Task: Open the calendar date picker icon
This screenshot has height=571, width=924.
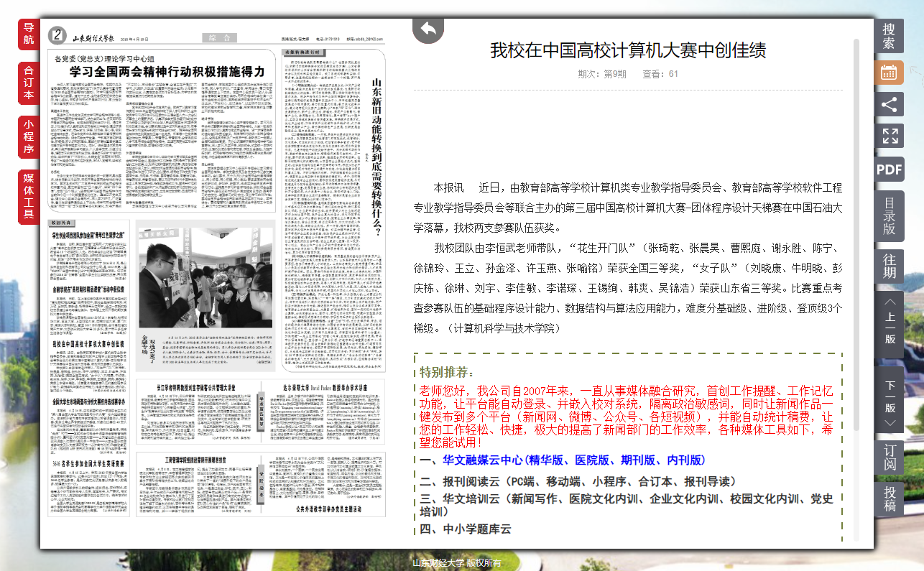Action: coord(889,73)
